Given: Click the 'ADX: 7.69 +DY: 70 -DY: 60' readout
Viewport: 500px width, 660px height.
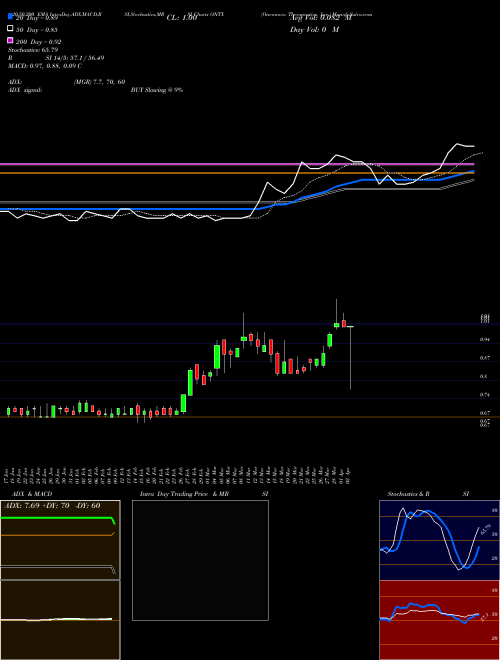Looking at the screenshot, I should pos(52,506).
